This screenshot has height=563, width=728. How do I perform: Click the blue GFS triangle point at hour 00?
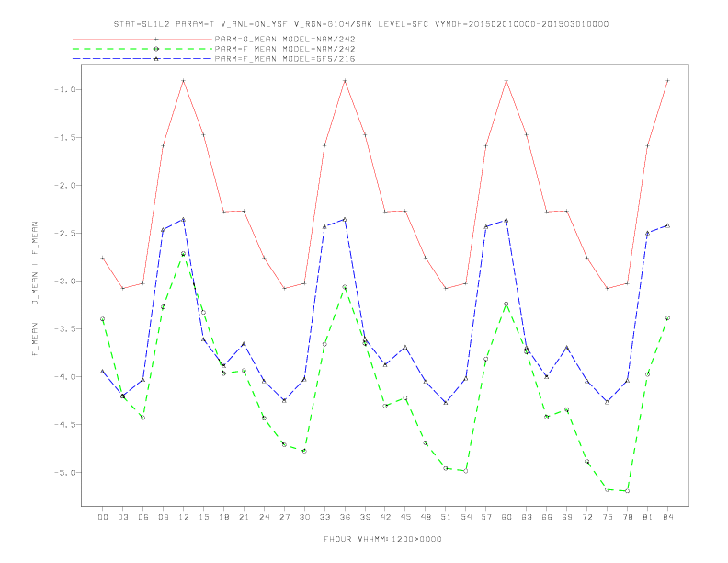[x=103, y=371]
